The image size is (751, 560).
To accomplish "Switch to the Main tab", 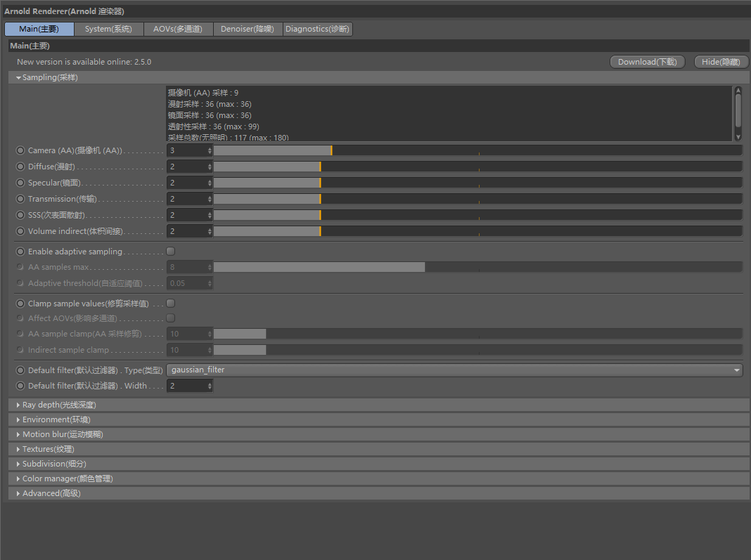I will [39, 30].
